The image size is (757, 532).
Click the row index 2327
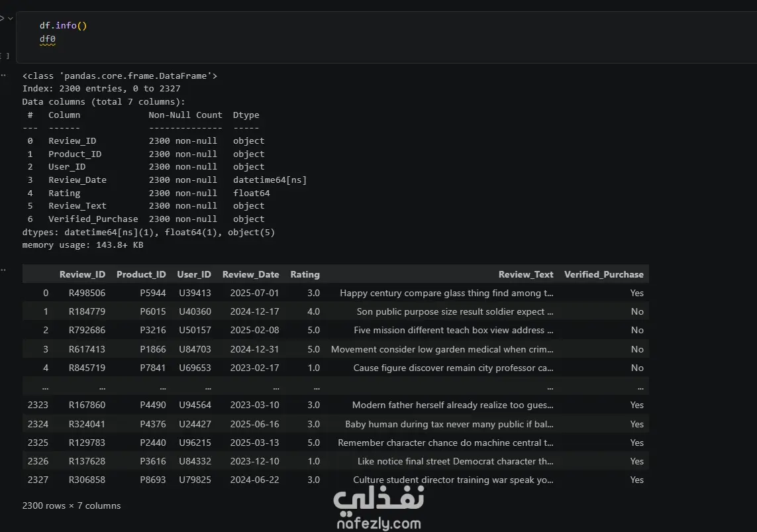point(38,480)
